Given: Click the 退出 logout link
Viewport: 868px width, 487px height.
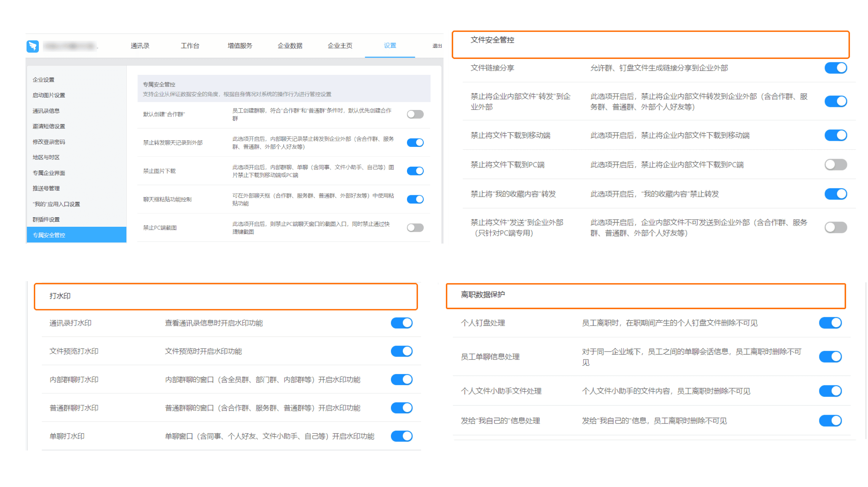Looking at the screenshot, I should tap(437, 46).
